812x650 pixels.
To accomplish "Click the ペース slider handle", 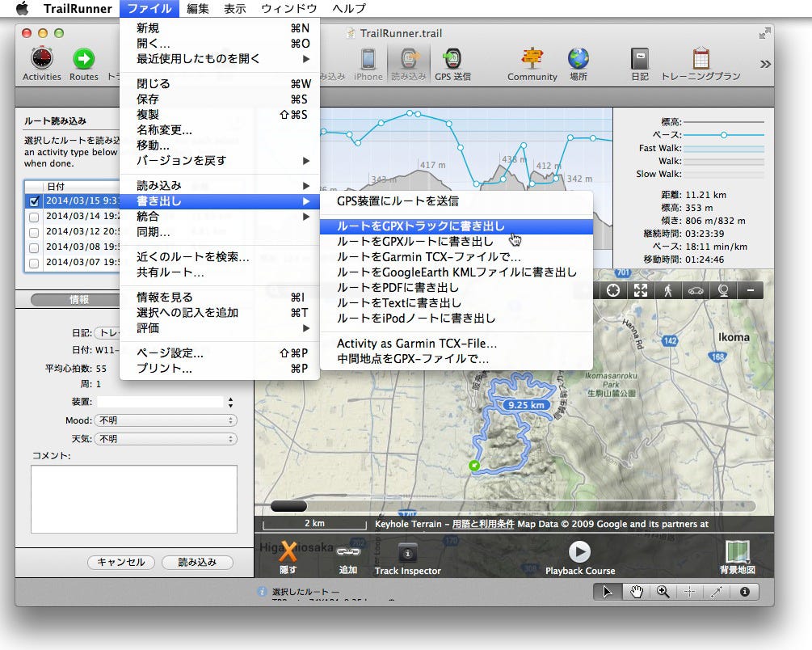I will coord(724,135).
